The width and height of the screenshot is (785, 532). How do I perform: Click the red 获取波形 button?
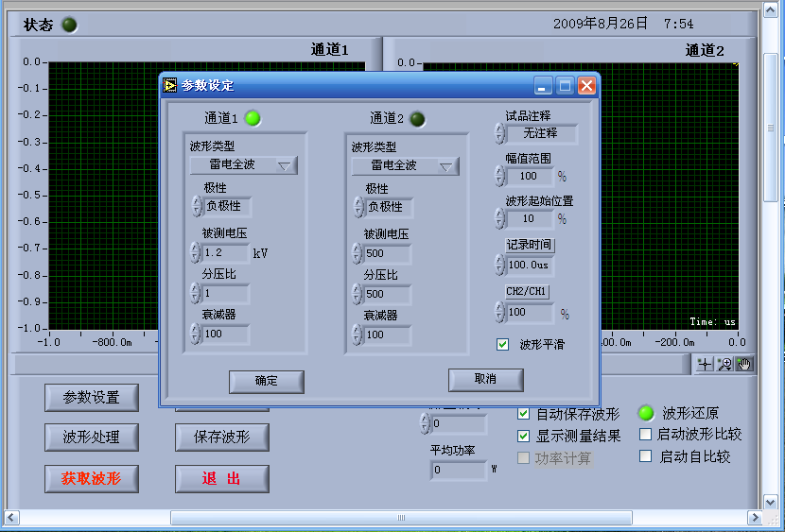(x=92, y=479)
